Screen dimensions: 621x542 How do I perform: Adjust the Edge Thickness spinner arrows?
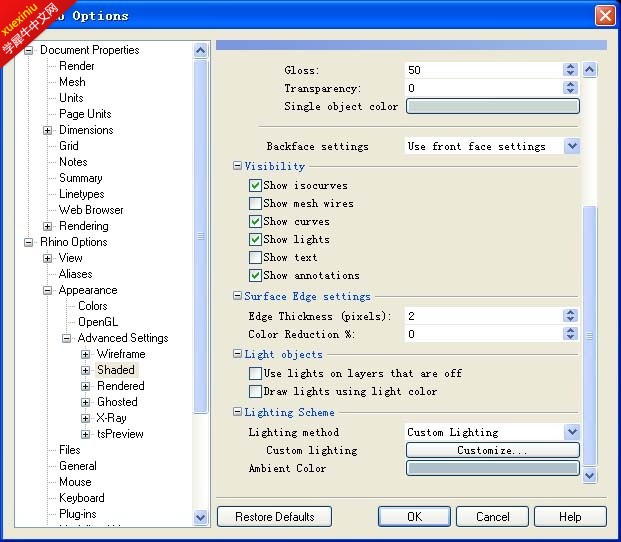[x=570, y=316]
